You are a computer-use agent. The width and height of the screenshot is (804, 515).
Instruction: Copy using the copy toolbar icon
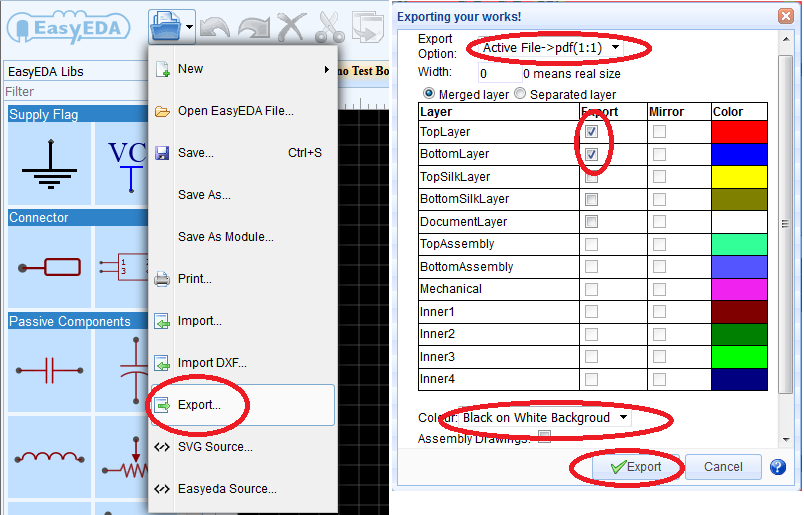pyautogui.click(x=368, y=27)
